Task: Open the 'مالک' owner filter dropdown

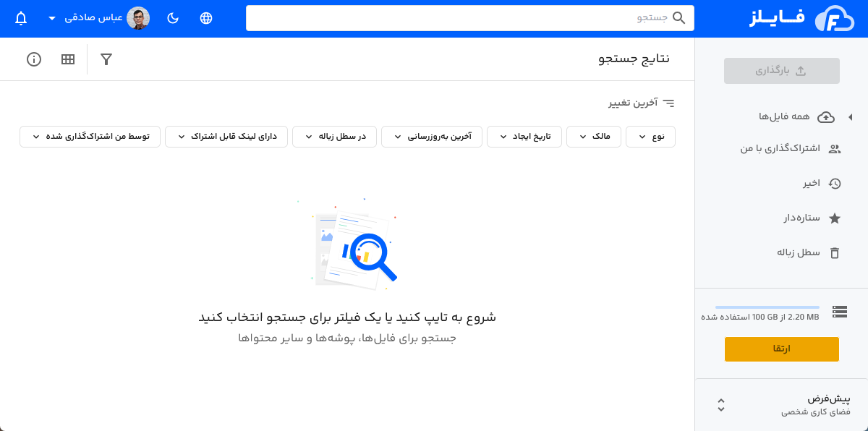Action: pos(594,136)
